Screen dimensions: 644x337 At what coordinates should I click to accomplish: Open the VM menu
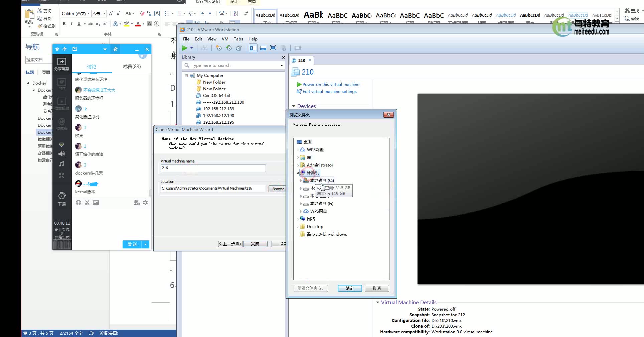(225, 39)
